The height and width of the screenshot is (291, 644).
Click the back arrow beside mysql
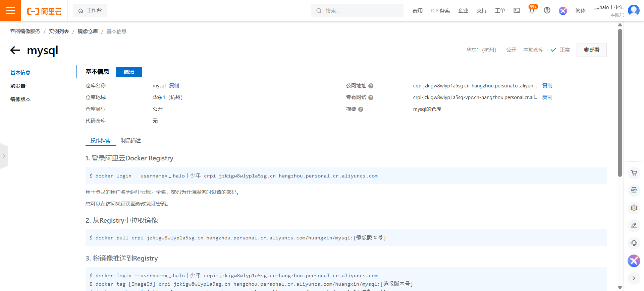coord(15,50)
